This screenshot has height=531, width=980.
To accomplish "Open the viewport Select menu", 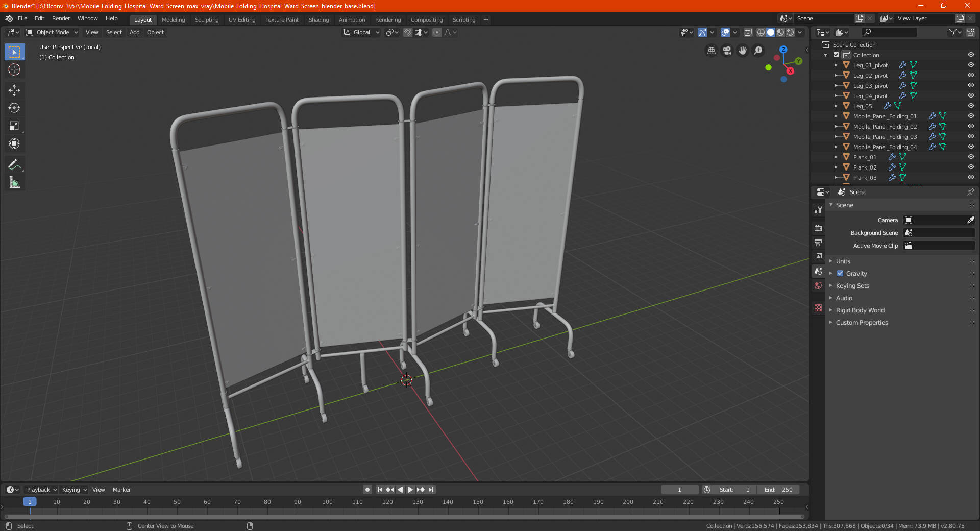I will tap(114, 32).
